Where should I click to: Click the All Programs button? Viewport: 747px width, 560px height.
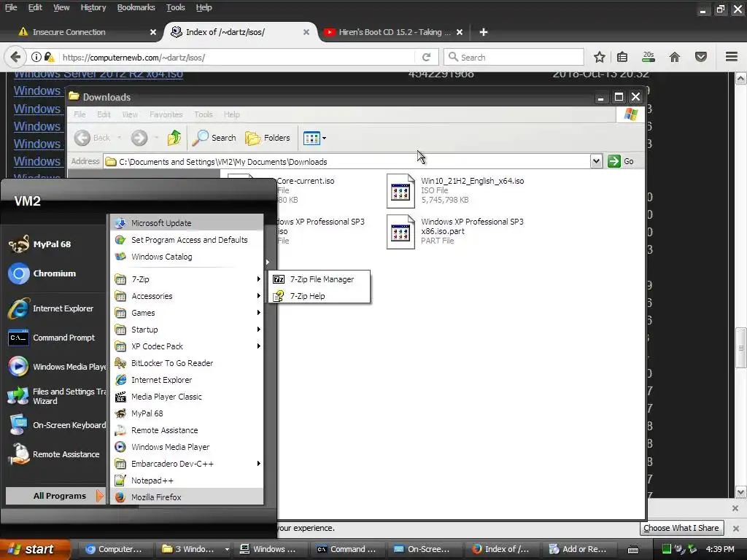(55, 496)
